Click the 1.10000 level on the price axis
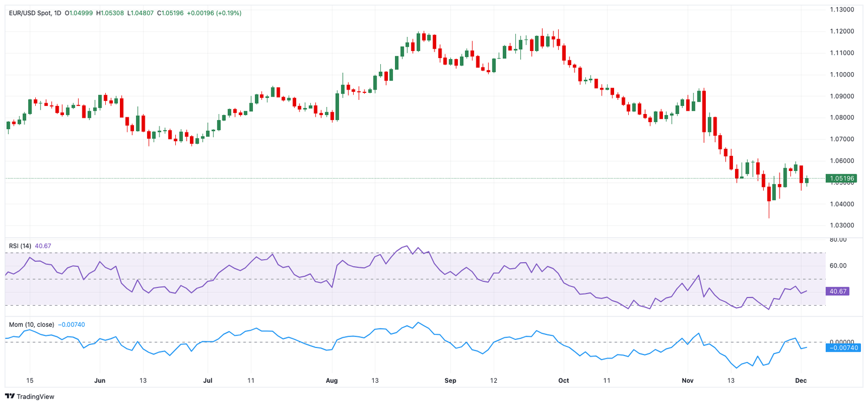The width and height of the screenshot is (868, 405). 841,74
